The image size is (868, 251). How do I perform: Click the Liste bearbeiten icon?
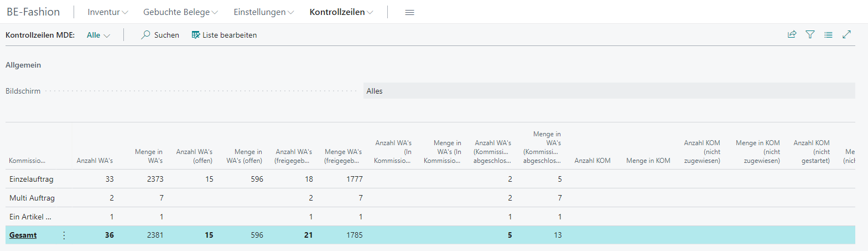(x=195, y=35)
